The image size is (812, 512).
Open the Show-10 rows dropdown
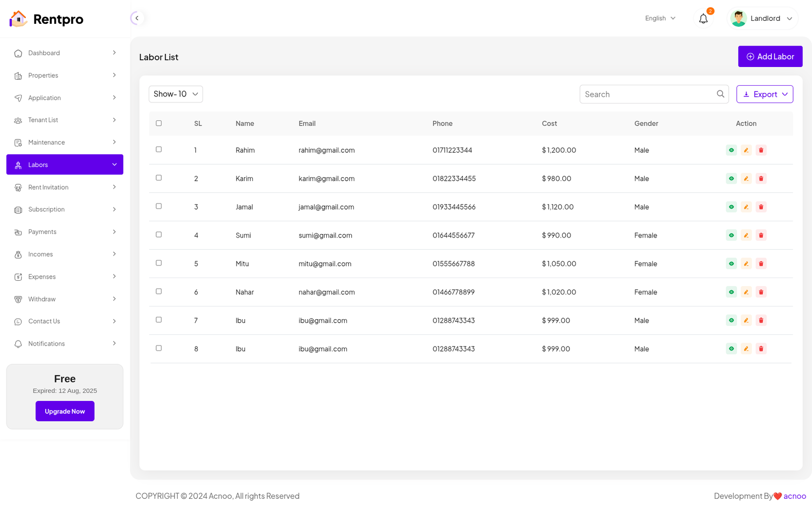(176, 94)
